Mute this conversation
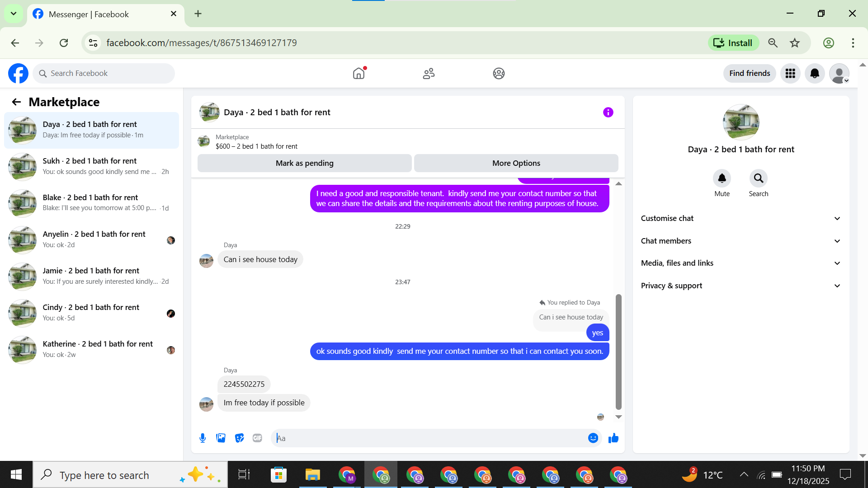The image size is (868, 488). 722,178
